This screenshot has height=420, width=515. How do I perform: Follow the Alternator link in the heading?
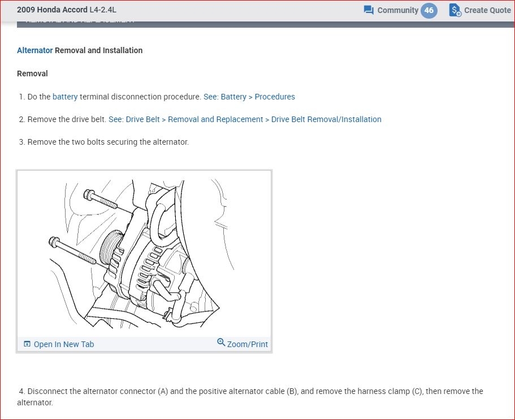[x=35, y=50]
